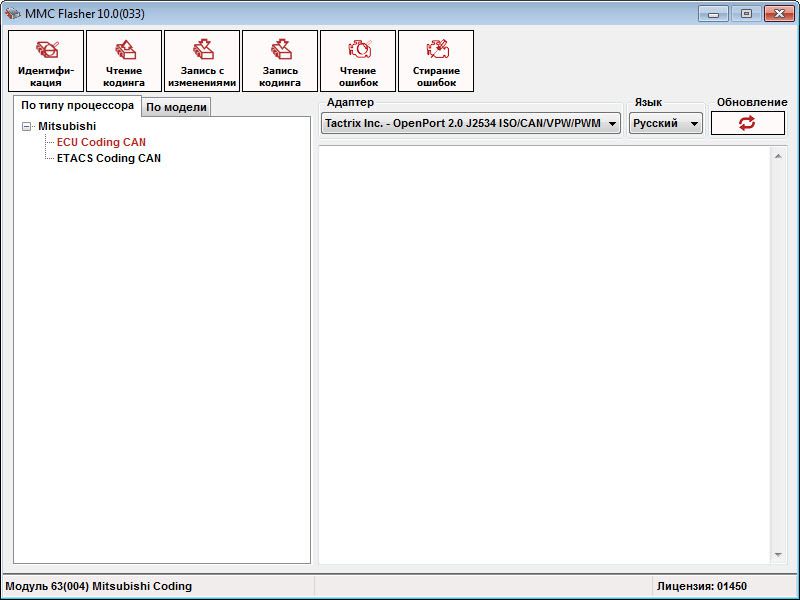
Task: Minimize the MMC Flasher window
Action: pos(713,13)
